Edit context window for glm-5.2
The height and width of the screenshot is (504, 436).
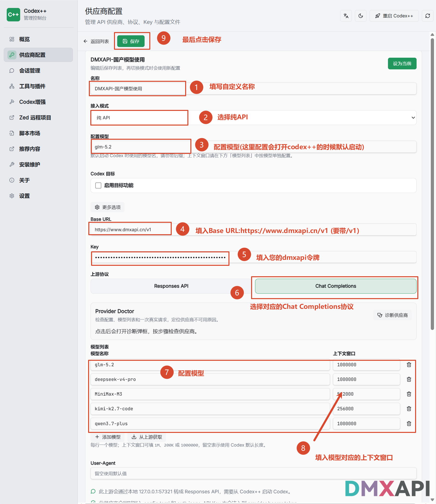click(367, 365)
